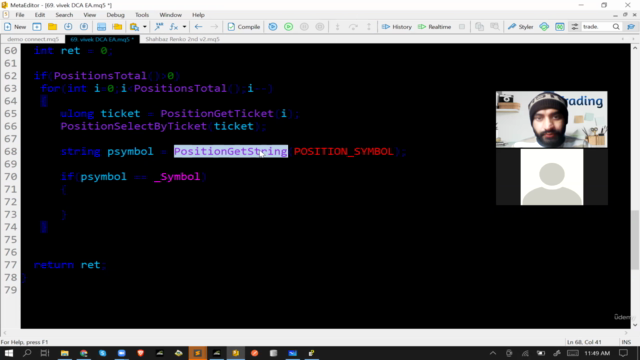Viewport: 640px width, 360px height.
Task: Click scrollbar up arrow at editor top
Action: pos(635,48)
